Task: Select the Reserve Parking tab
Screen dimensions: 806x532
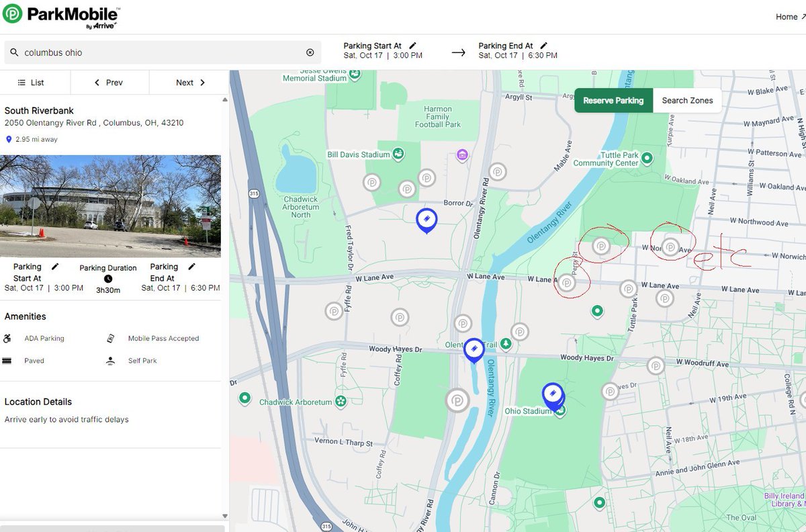Action: 613,101
